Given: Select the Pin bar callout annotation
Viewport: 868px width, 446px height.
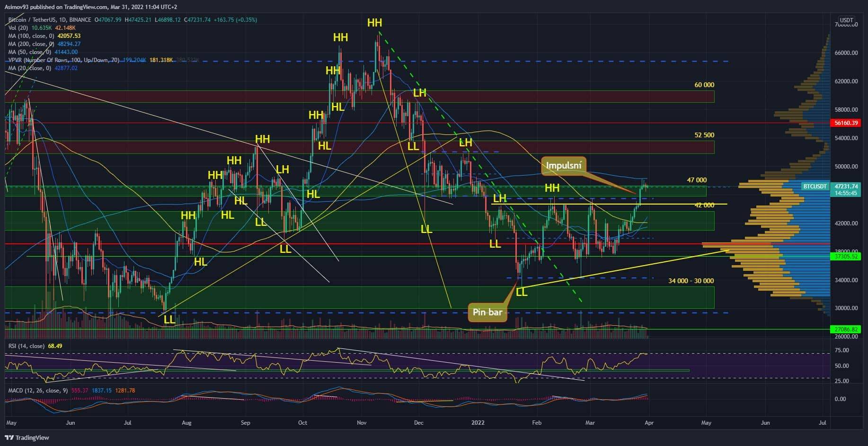Looking at the screenshot, I should click(x=487, y=312).
